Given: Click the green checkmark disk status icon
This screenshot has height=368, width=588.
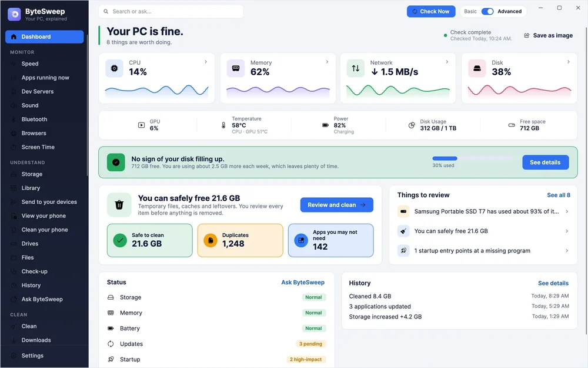Looking at the screenshot, I should coord(116,163).
